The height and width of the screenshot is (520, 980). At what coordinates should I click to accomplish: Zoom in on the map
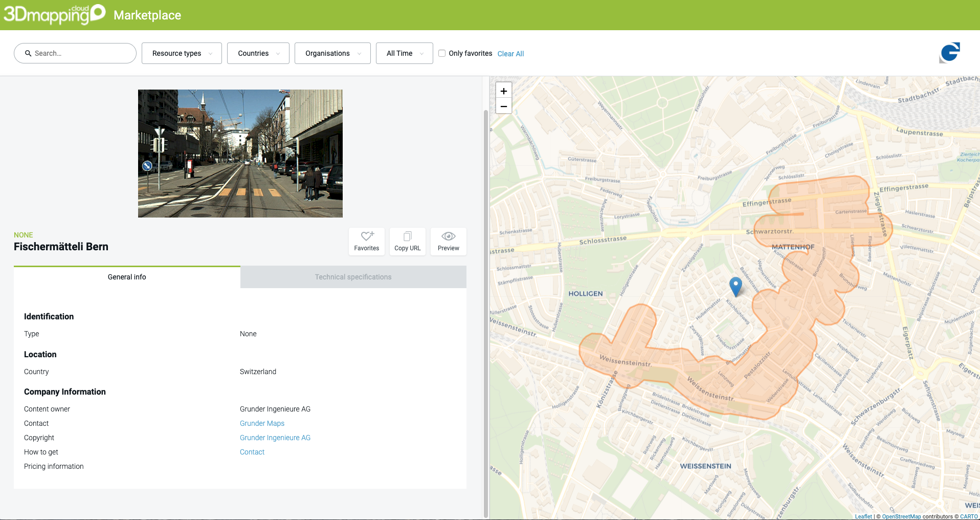pyautogui.click(x=504, y=91)
